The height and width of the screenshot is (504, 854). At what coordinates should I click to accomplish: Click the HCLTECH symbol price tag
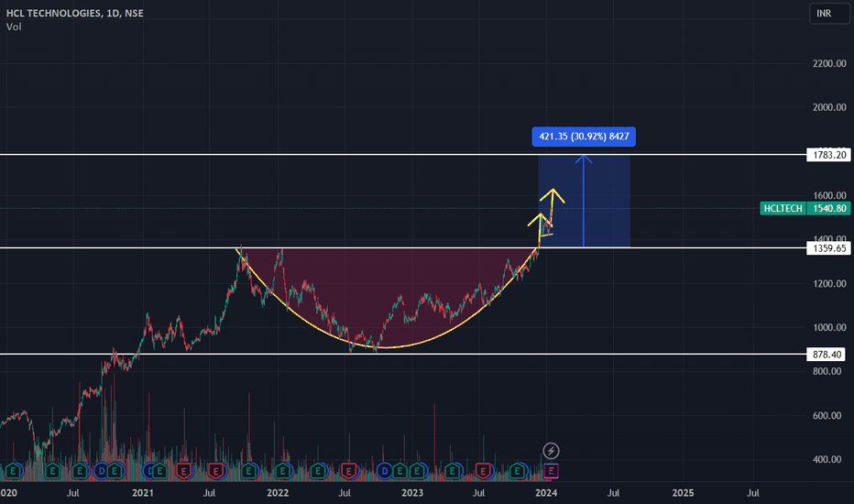pos(783,208)
